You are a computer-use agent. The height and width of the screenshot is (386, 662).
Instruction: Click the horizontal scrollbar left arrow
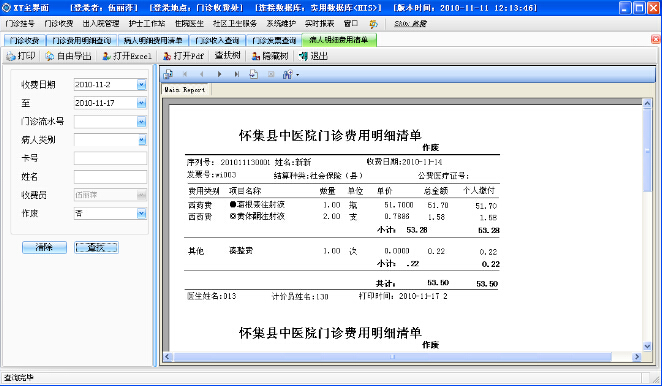(167, 357)
